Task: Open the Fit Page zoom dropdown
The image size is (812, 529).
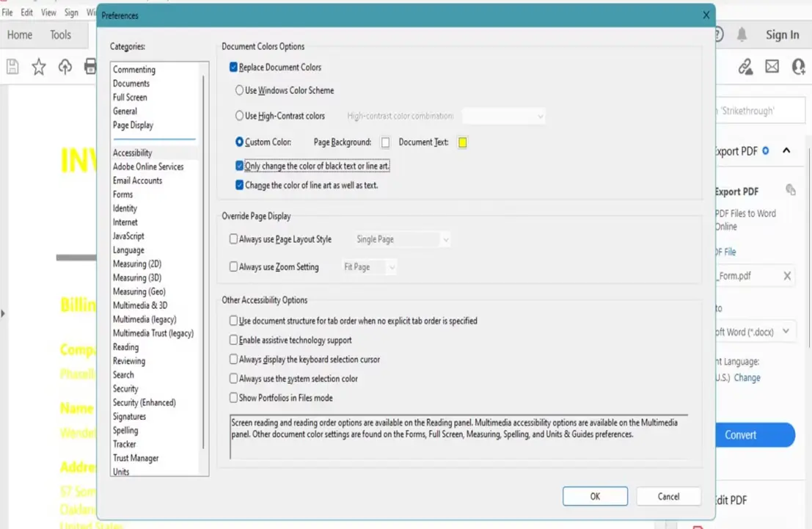Action: click(x=369, y=267)
